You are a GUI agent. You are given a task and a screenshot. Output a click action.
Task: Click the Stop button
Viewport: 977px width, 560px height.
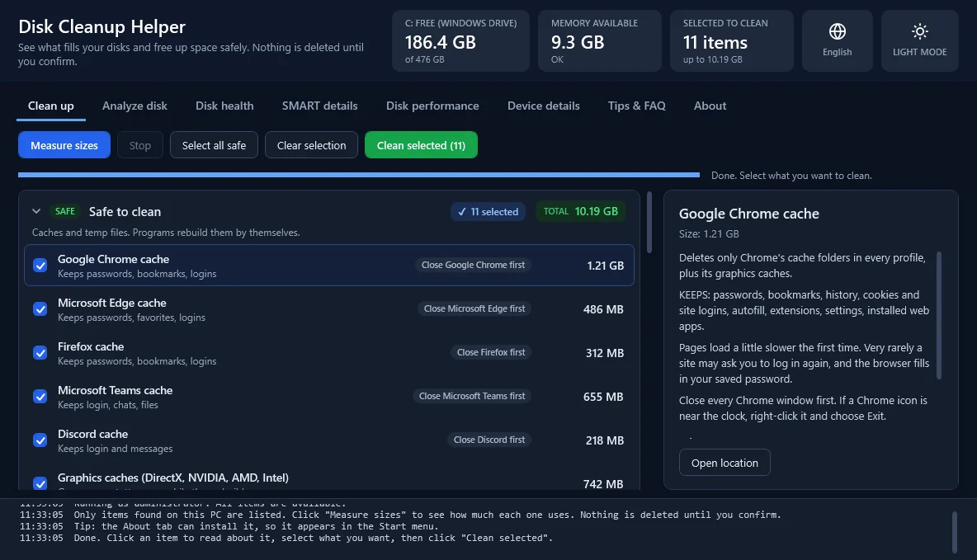pos(140,145)
